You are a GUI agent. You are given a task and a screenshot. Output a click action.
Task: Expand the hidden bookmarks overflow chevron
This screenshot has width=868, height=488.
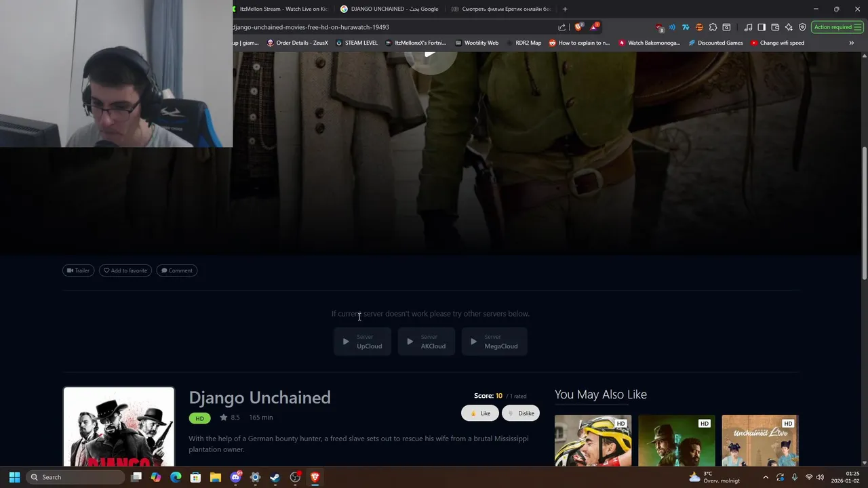pyautogui.click(x=852, y=43)
